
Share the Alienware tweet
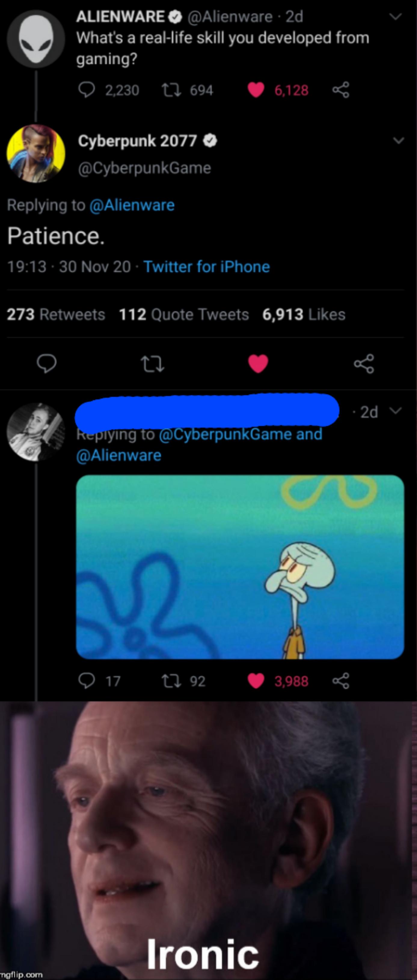tap(340, 90)
